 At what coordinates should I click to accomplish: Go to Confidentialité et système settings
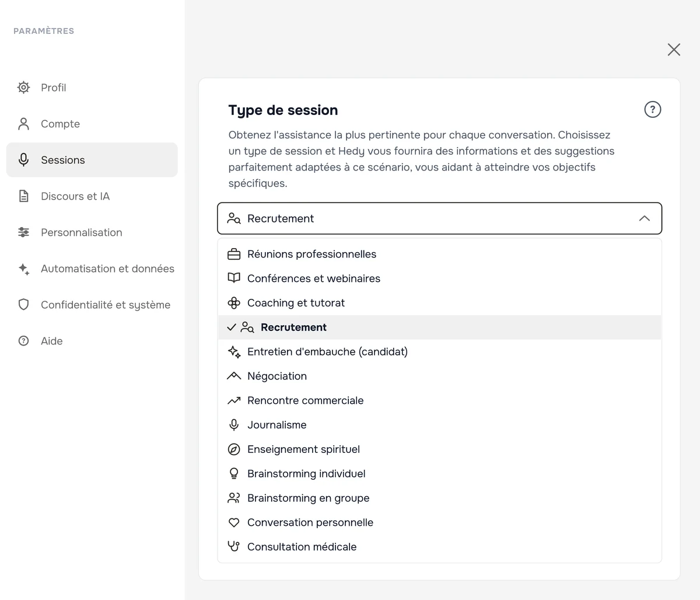click(92, 305)
